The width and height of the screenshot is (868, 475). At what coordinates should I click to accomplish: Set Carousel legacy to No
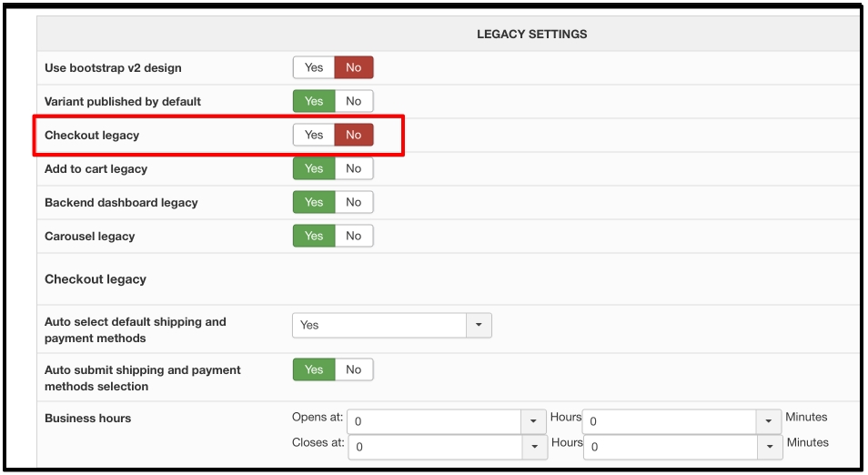click(354, 237)
